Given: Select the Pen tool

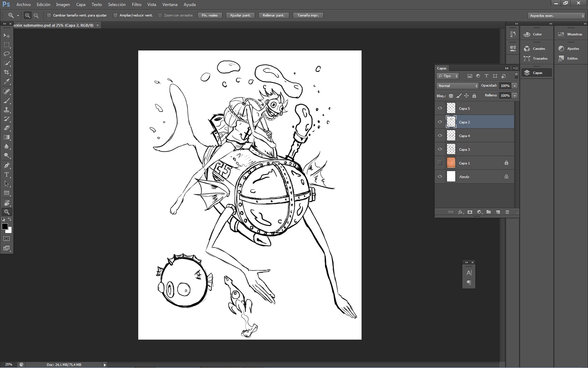Looking at the screenshot, I should pos(7,165).
